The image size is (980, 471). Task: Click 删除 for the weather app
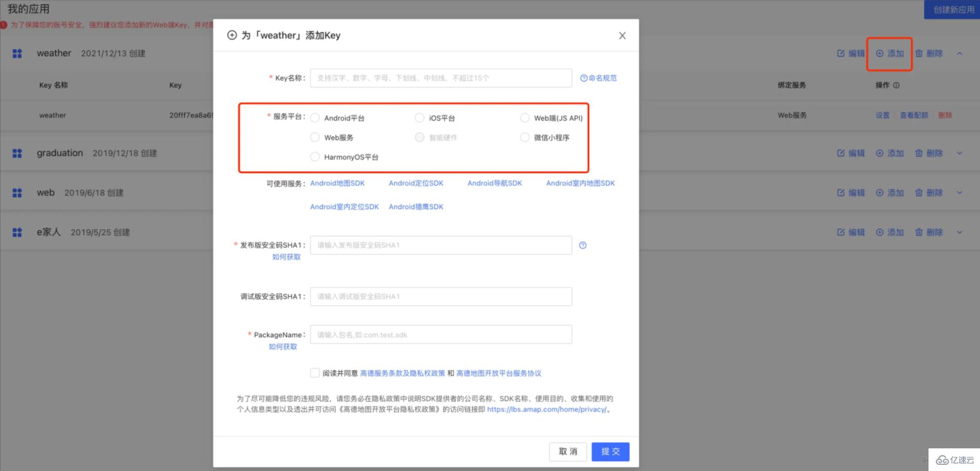929,54
